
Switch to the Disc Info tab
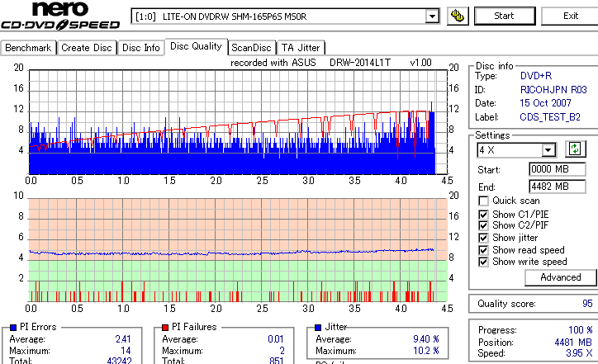click(x=140, y=48)
